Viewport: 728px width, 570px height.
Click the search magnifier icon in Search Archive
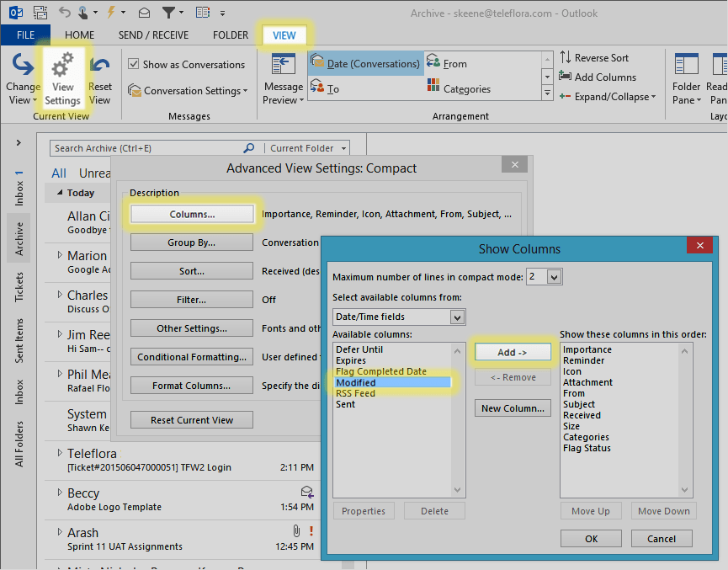249,147
